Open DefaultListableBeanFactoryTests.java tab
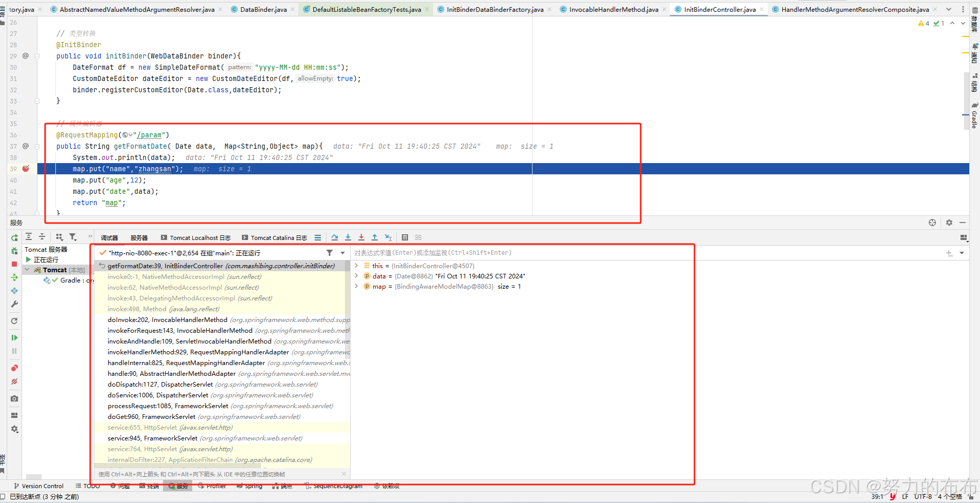The image size is (980, 503). tap(366, 9)
